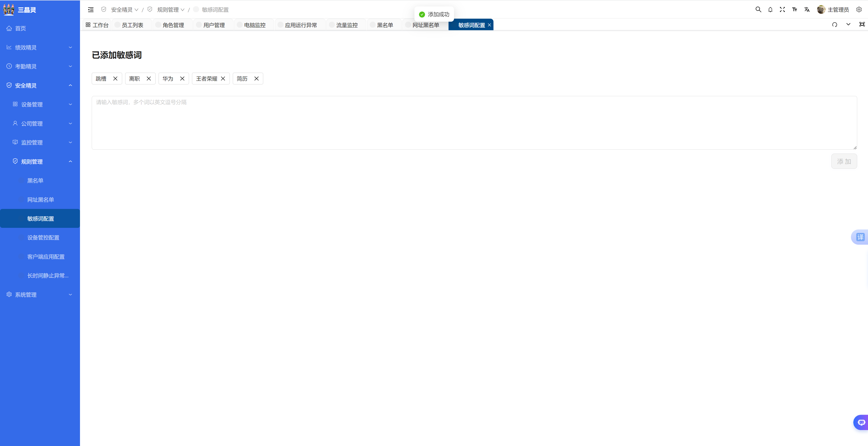Switch to 黑名单 tab
Screen dimensions: 868x446
(x=384, y=25)
